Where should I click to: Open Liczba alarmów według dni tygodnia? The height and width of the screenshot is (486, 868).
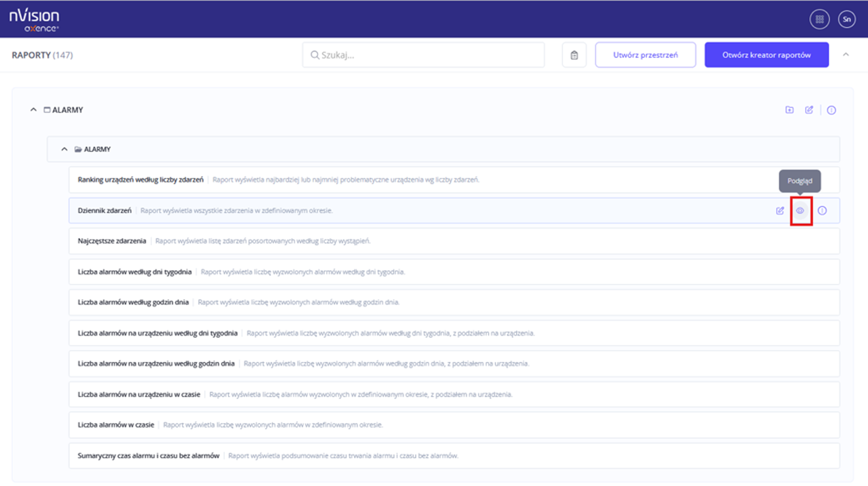[135, 272]
